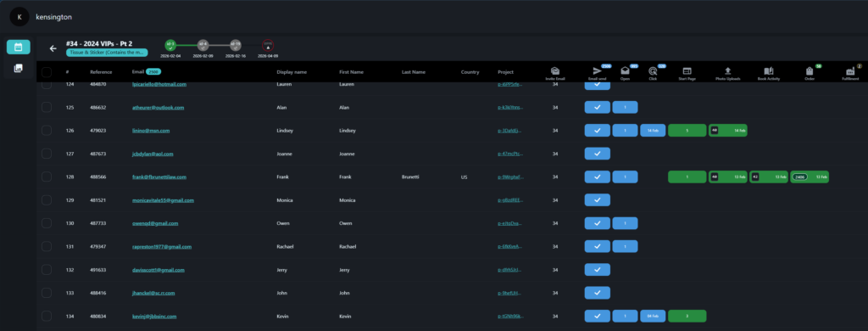Click the kensington account avatar
The width and height of the screenshot is (868, 331).
click(x=19, y=17)
